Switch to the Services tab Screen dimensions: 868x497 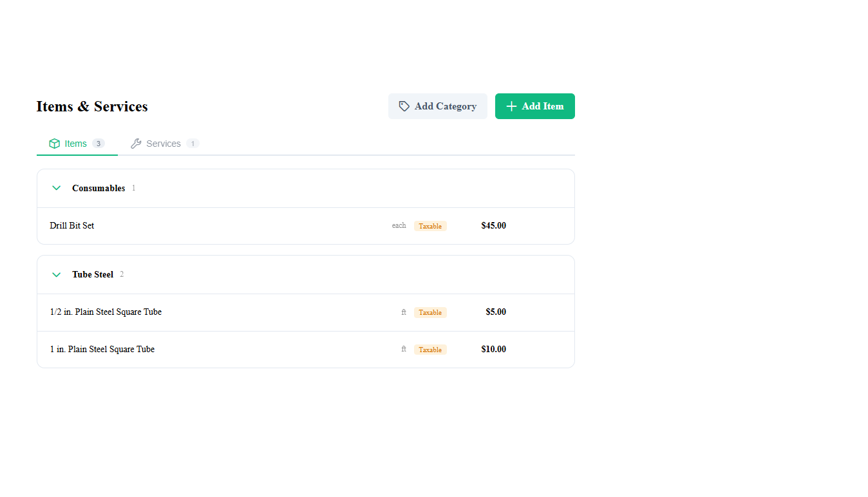(x=164, y=144)
